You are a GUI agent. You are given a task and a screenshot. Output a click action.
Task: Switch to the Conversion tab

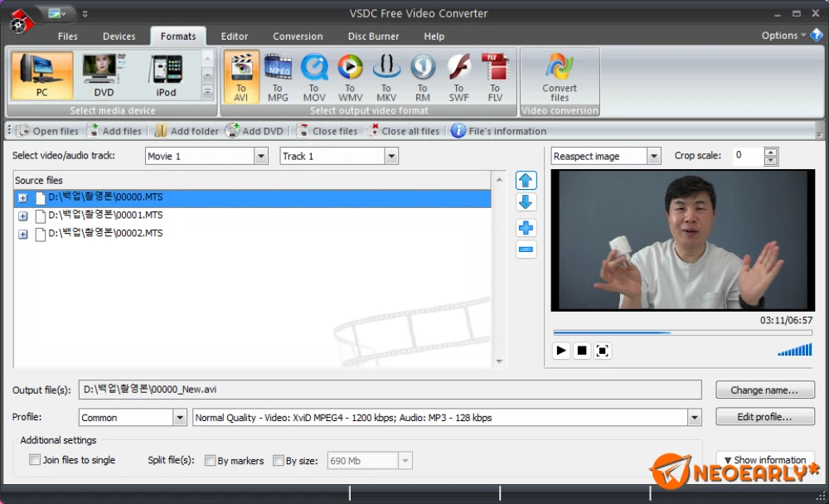298,36
